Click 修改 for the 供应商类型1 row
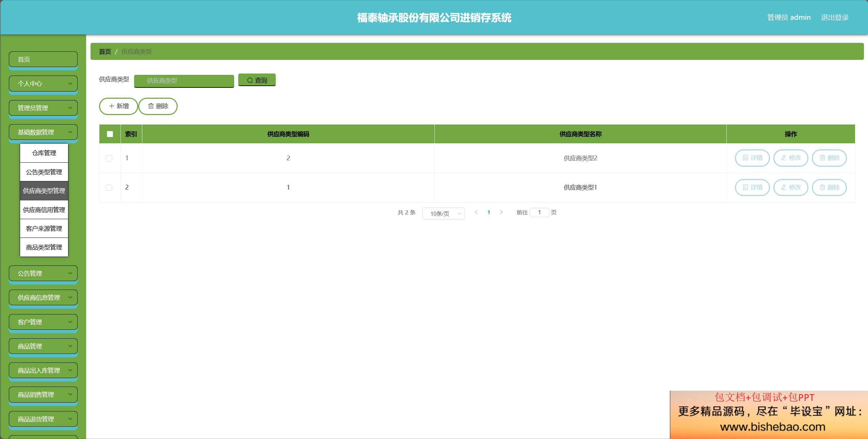This screenshot has height=439, width=868. [x=791, y=188]
